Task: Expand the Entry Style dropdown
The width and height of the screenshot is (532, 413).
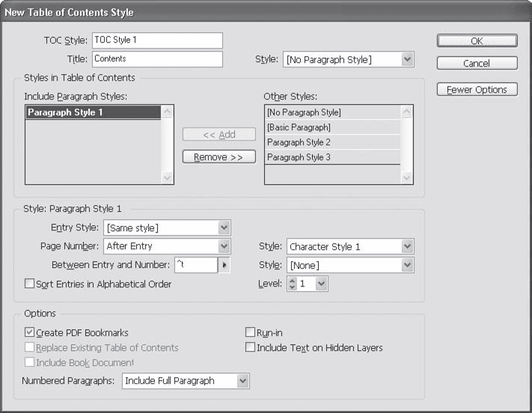Action: coord(224,227)
